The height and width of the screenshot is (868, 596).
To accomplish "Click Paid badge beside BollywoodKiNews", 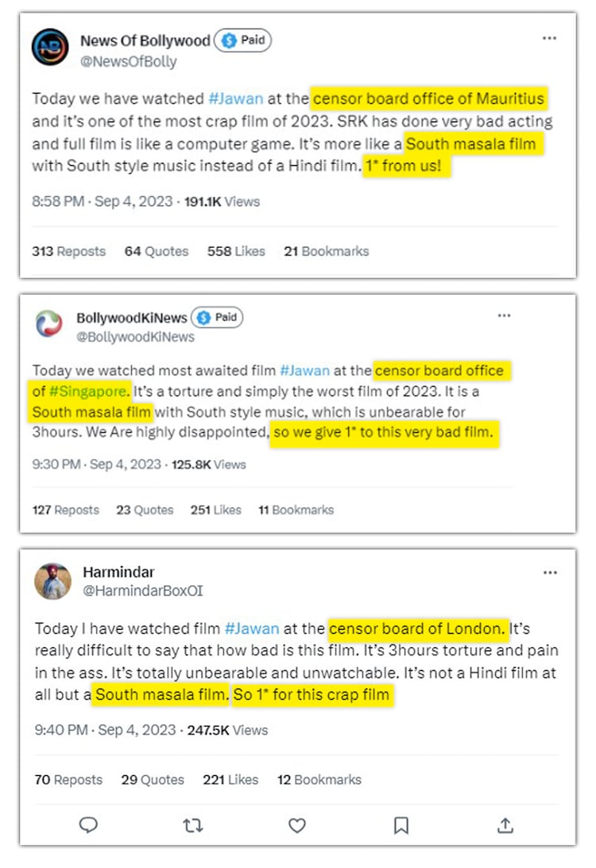I will (217, 318).
